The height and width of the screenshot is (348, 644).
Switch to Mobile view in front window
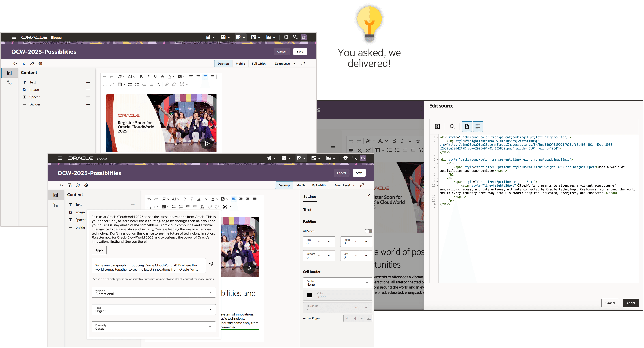point(301,185)
